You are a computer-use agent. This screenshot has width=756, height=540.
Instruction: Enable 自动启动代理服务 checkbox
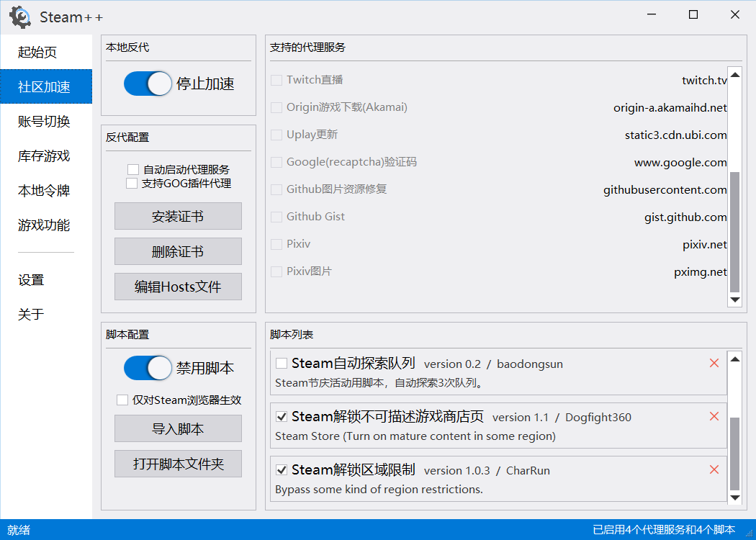[132, 168]
